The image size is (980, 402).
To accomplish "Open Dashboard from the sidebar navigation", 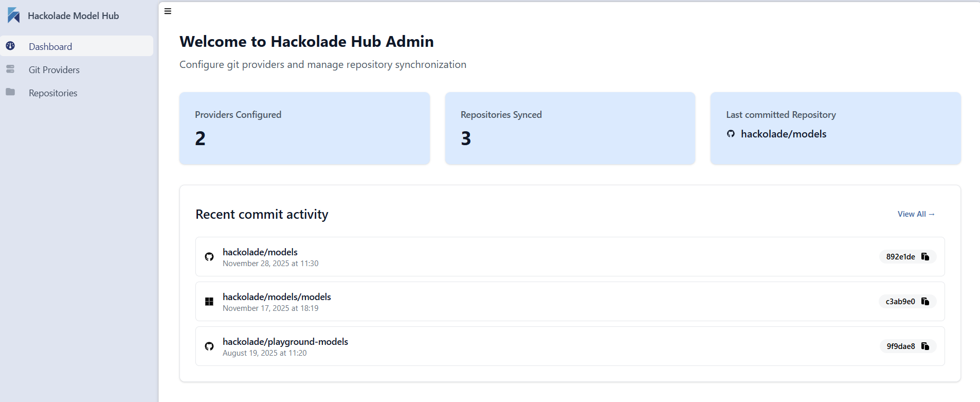I will click(x=50, y=46).
